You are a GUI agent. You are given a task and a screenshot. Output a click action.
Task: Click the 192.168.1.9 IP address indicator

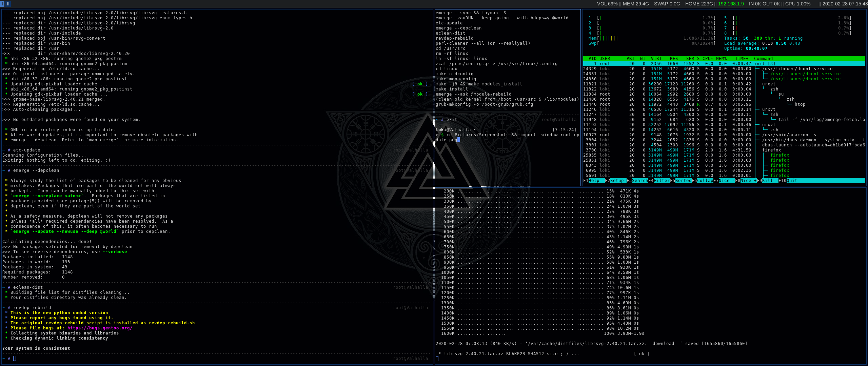pyautogui.click(x=731, y=4)
